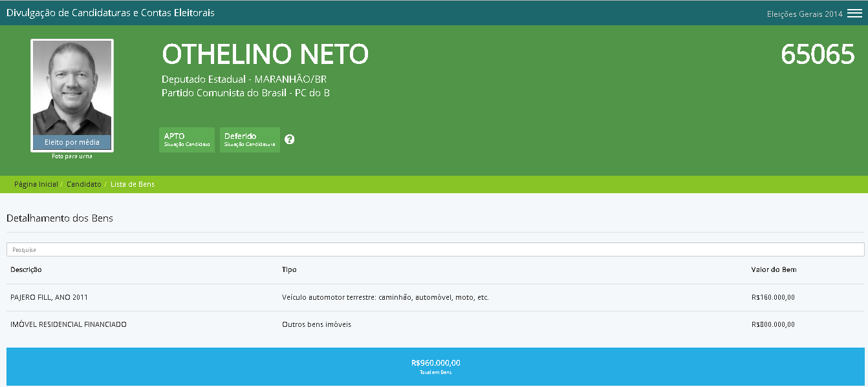Open the hamburger menu in the top bar

point(854,14)
